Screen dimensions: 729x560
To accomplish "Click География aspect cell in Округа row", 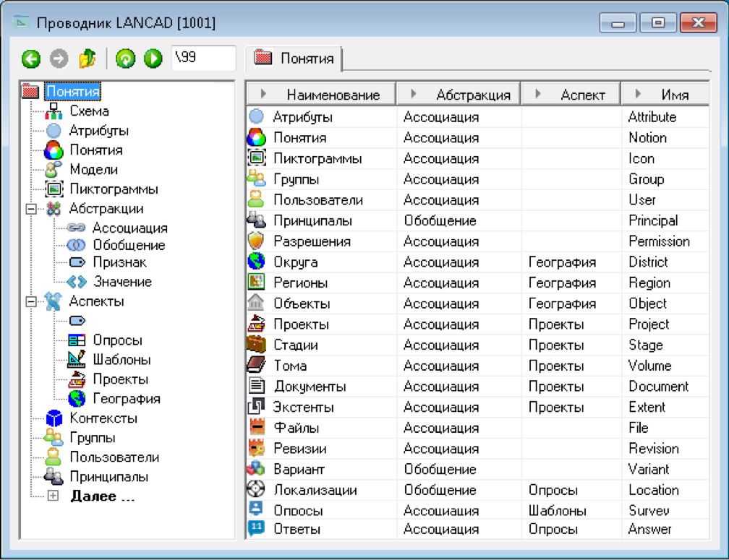I will coord(562,262).
